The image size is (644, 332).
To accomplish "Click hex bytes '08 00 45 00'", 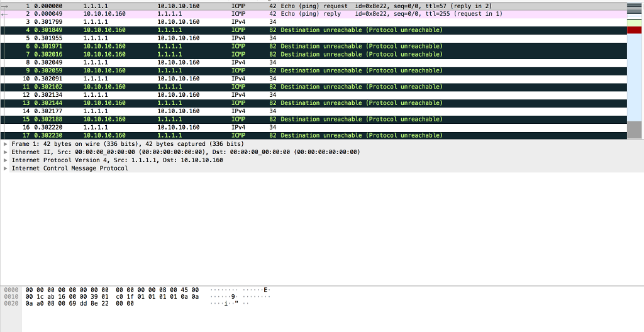I will click(x=179, y=290).
